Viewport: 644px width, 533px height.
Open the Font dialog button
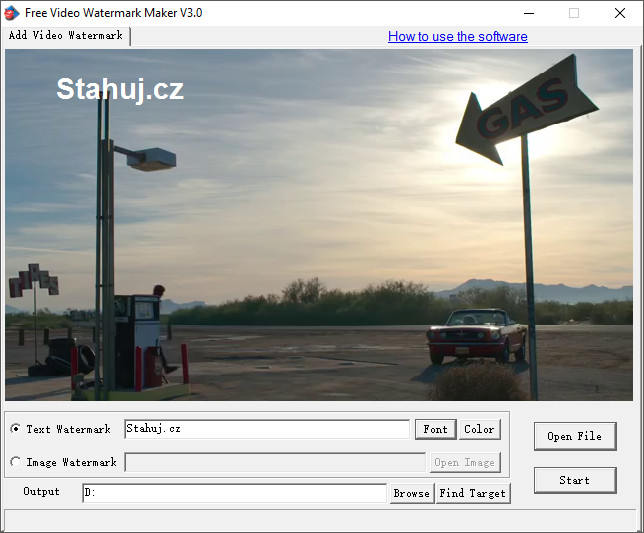coord(435,429)
